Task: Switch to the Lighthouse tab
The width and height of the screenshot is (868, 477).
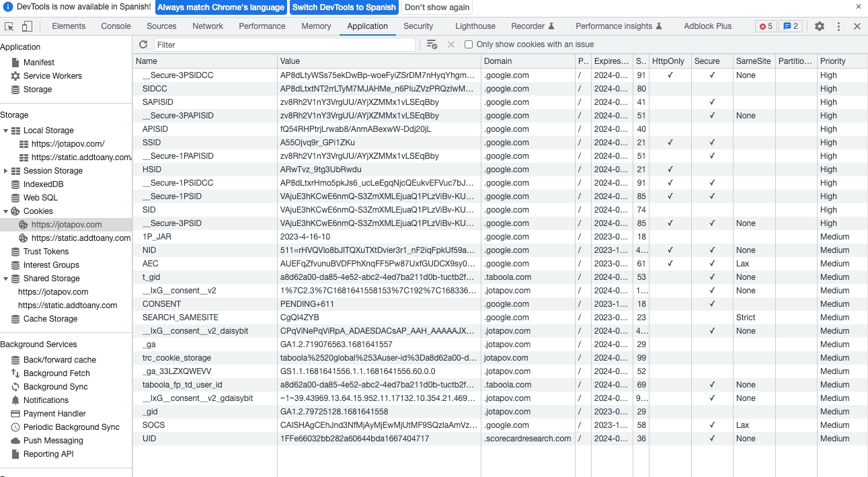Action: point(475,26)
